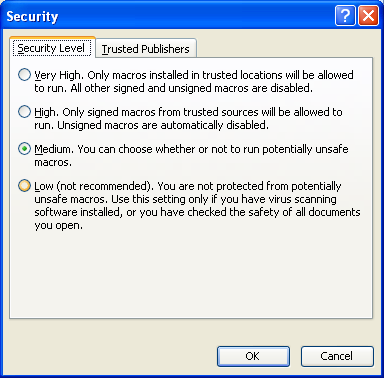Viewport: 384px width, 378px height.
Task: Close the Security dialog with the X
Action: pos(368,15)
